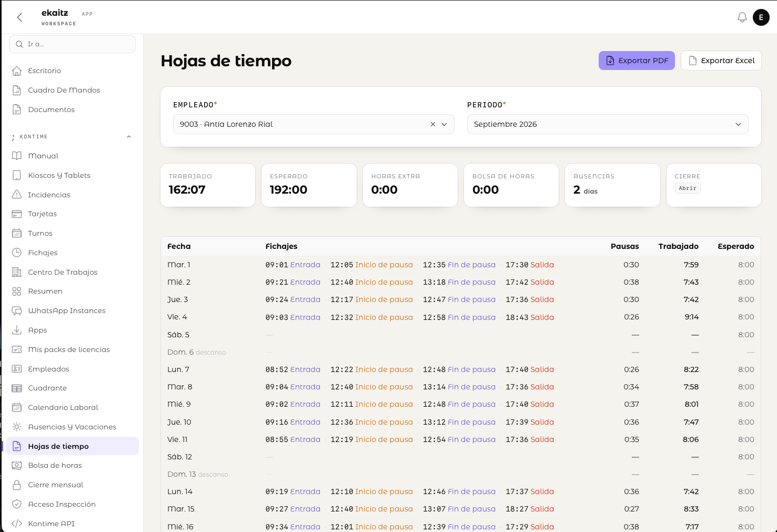Click the Trabajado 162:07 card
This screenshot has height=532, width=777.
point(208,185)
